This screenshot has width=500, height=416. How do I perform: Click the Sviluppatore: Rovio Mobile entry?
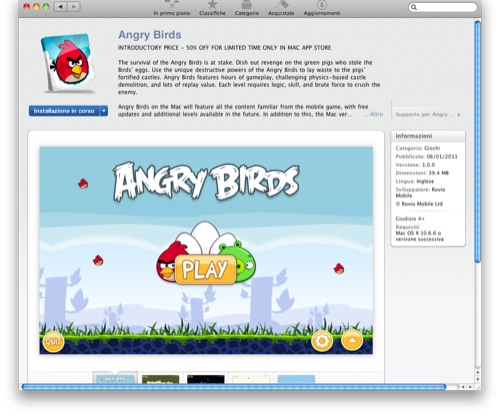(420, 192)
